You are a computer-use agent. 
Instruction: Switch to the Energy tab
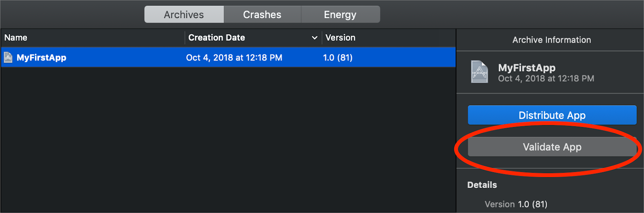(x=340, y=15)
